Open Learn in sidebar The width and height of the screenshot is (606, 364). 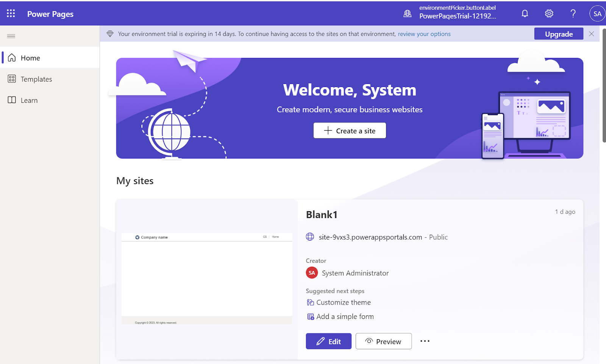coord(50,100)
